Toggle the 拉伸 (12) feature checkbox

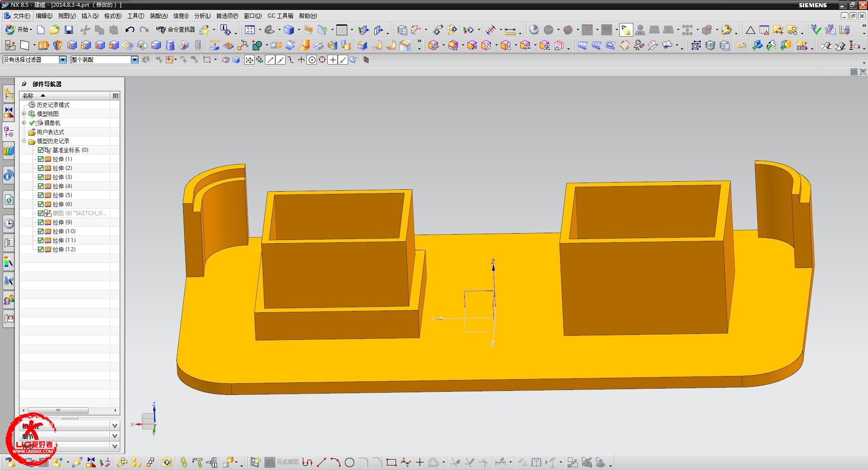click(x=41, y=249)
